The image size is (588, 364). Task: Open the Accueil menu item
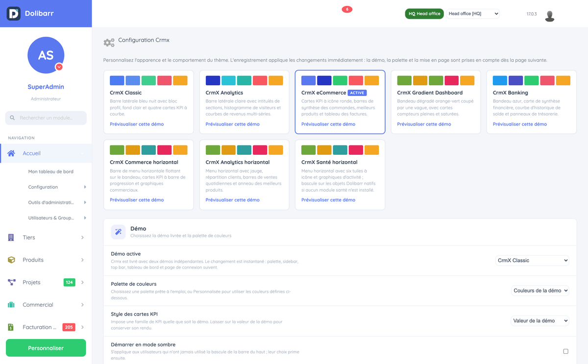(x=46, y=153)
